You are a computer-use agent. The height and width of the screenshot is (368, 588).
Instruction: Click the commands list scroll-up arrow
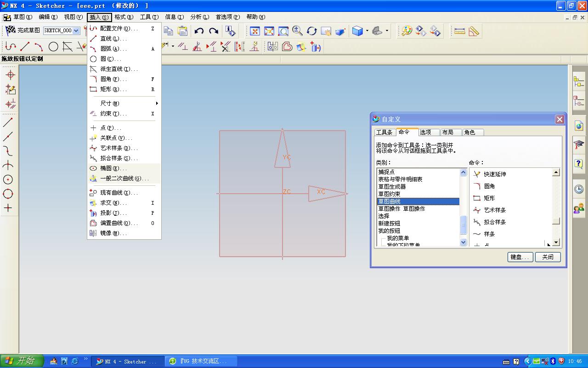[556, 172]
